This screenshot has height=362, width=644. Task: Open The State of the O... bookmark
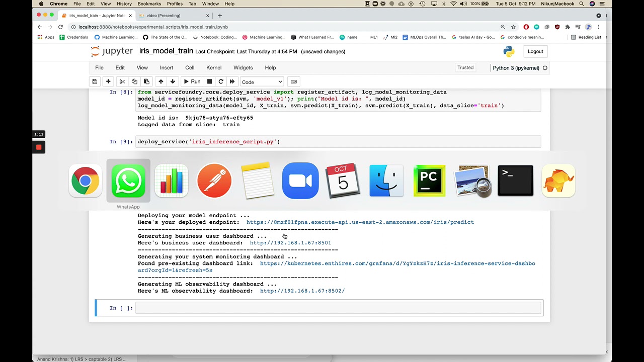pyautogui.click(x=165, y=37)
